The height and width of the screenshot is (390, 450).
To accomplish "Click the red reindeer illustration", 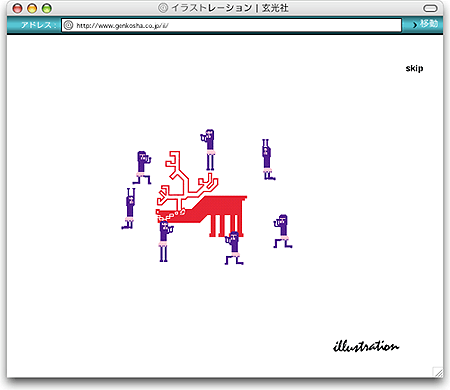I will point(202,194).
